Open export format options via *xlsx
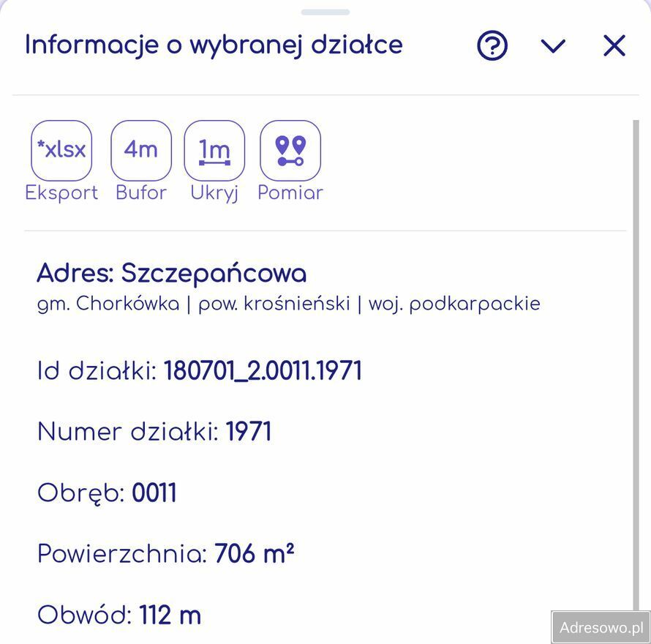The image size is (651, 644). pyautogui.click(x=61, y=149)
